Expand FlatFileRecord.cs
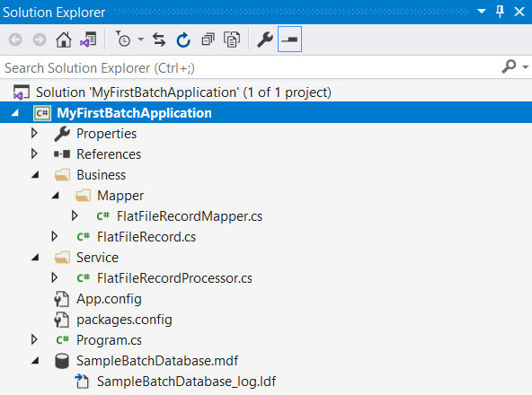 click(54, 237)
